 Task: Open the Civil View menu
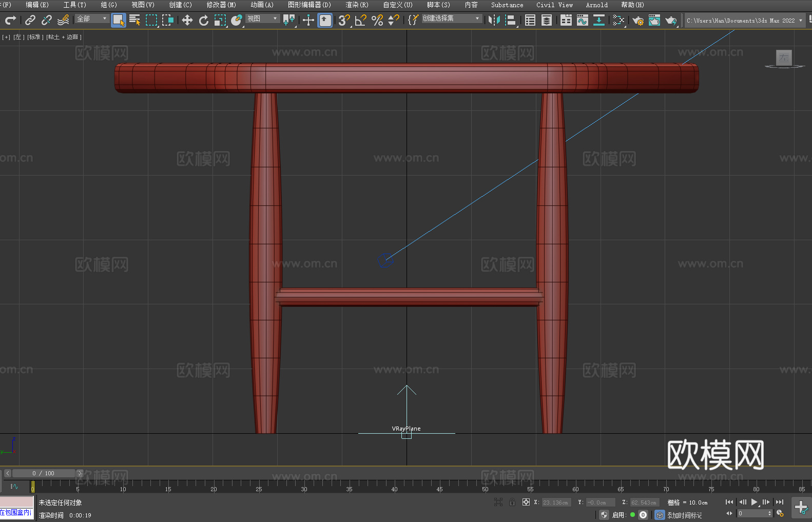554,5
